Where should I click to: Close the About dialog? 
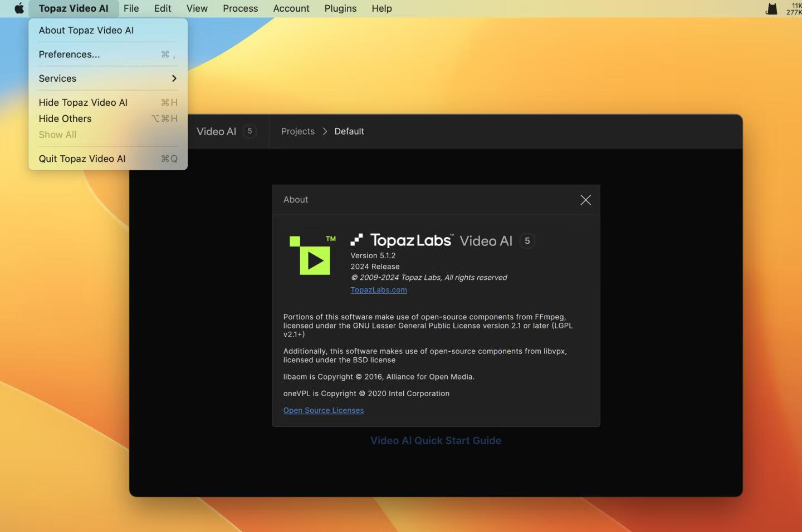click(585, 200)
